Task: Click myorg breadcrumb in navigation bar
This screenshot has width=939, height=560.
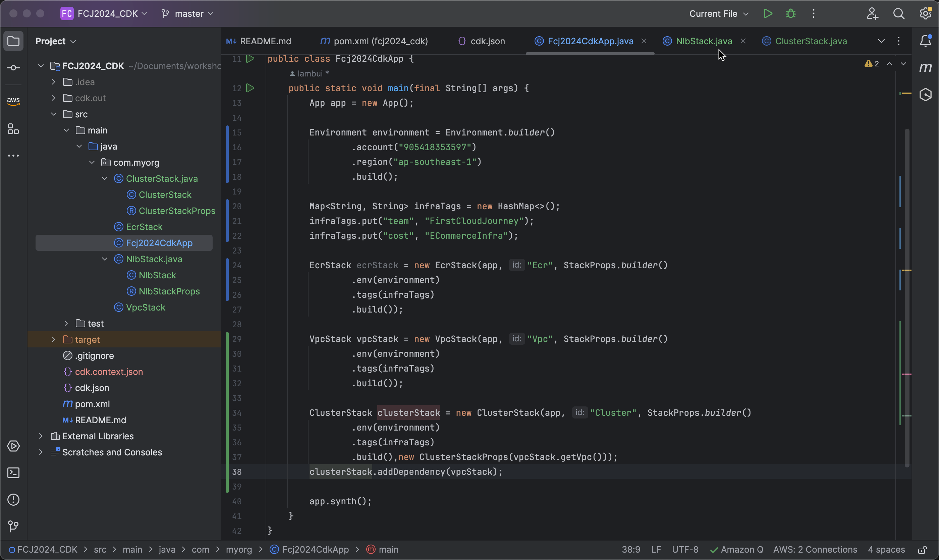Action: 238,549
